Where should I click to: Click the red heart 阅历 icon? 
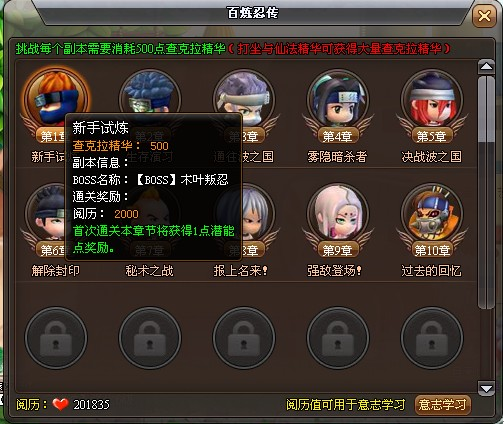(60, 405)
